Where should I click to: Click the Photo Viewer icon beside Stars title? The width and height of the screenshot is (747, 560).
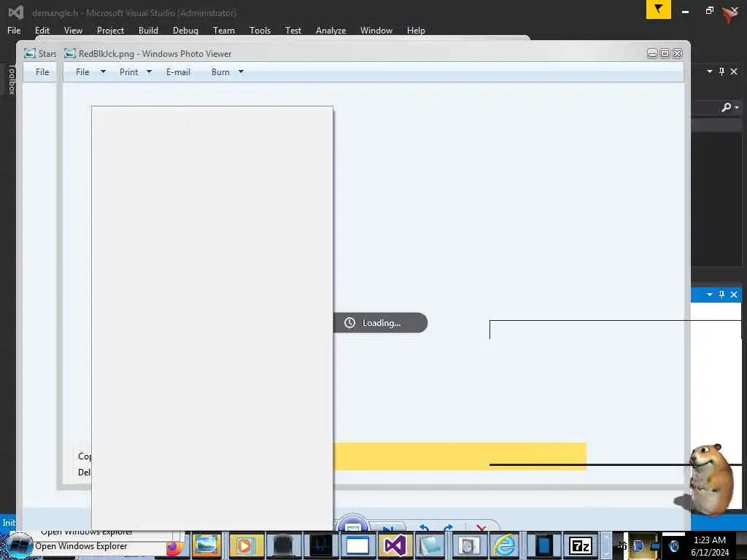coord(30,53)
